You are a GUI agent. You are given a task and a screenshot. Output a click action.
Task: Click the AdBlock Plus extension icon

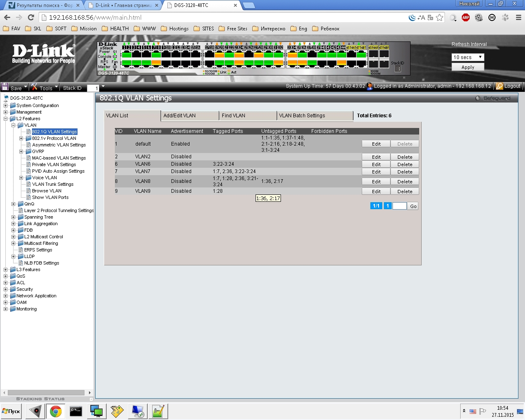point(466,17)
